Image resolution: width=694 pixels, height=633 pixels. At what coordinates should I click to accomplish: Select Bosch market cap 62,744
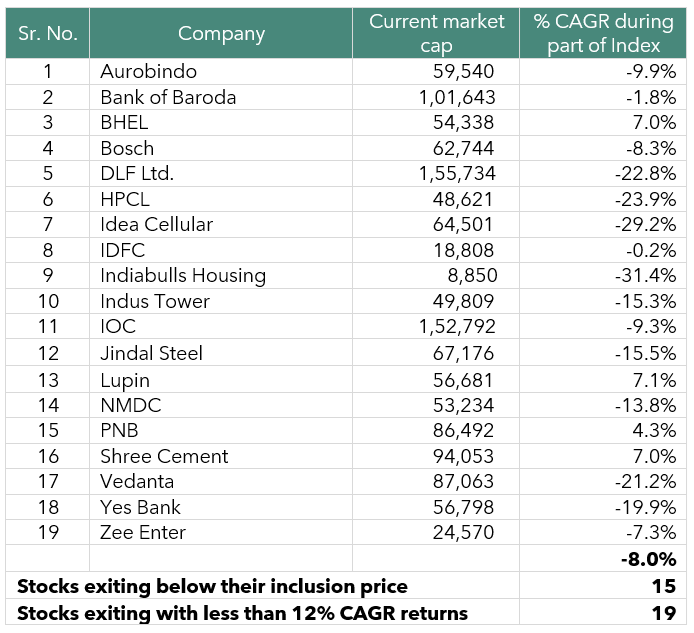click(x=463, y=148)
